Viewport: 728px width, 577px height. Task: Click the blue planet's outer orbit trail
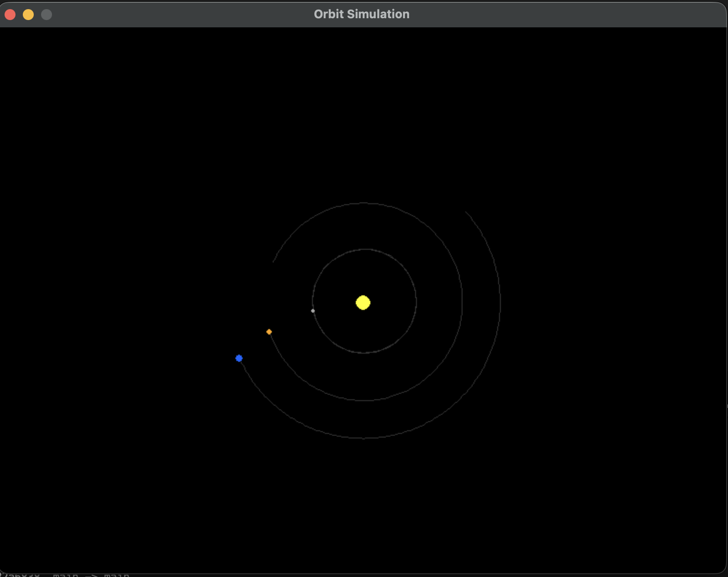point(500,301)
